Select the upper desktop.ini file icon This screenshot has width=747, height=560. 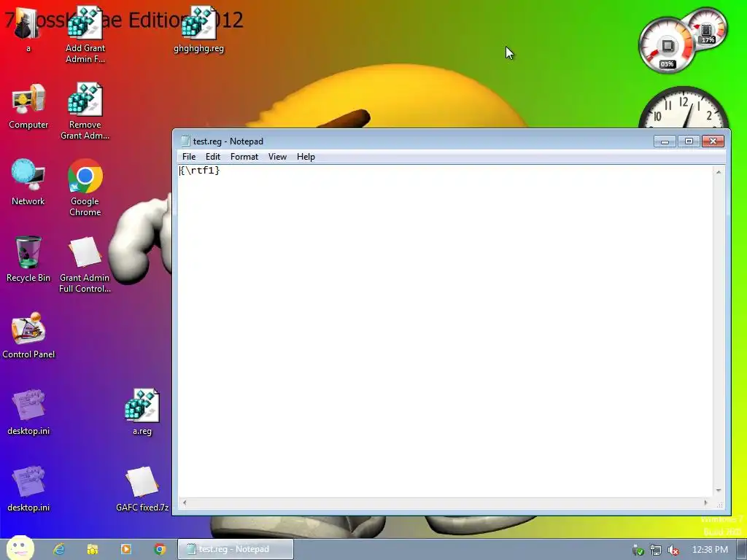pos(28,413)
